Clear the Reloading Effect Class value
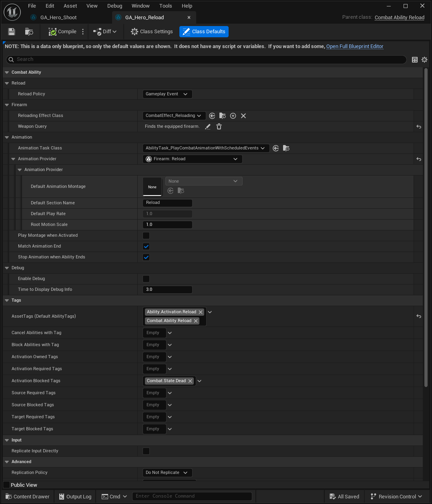Viewport: 432px width, 504px height. (x=243, y=116)
